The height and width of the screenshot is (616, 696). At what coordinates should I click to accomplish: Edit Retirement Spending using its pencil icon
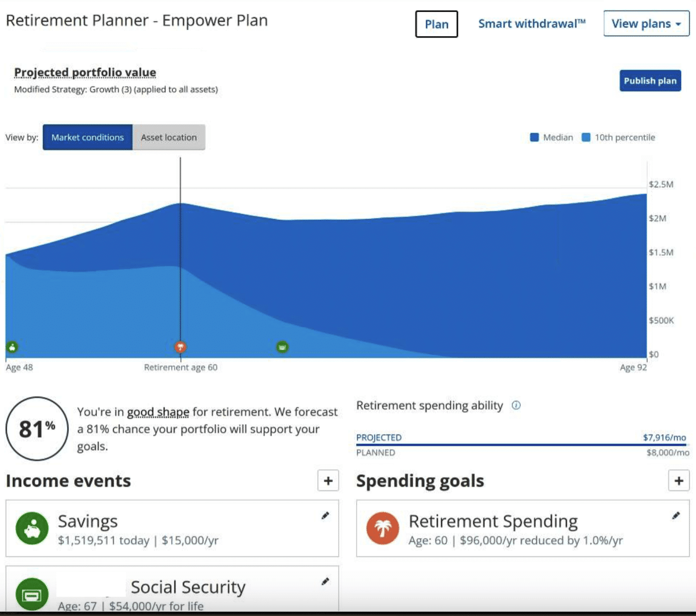point(676,515)
